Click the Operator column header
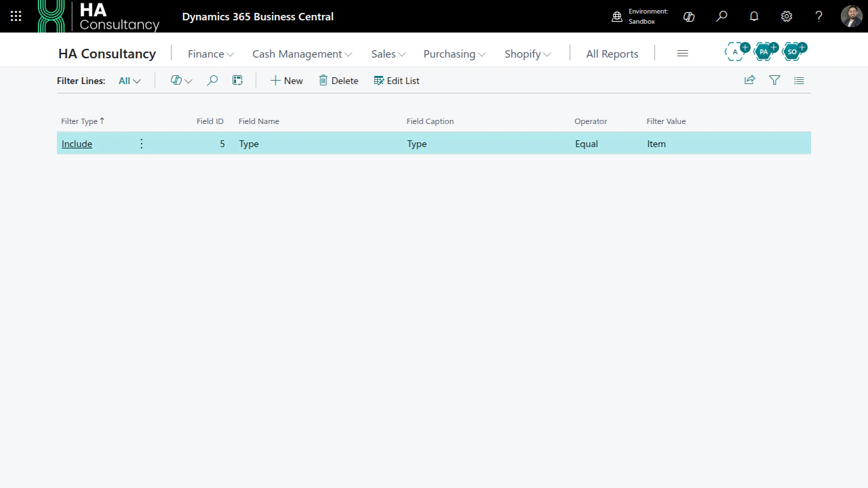868x488 pixels. coord(591,121)
